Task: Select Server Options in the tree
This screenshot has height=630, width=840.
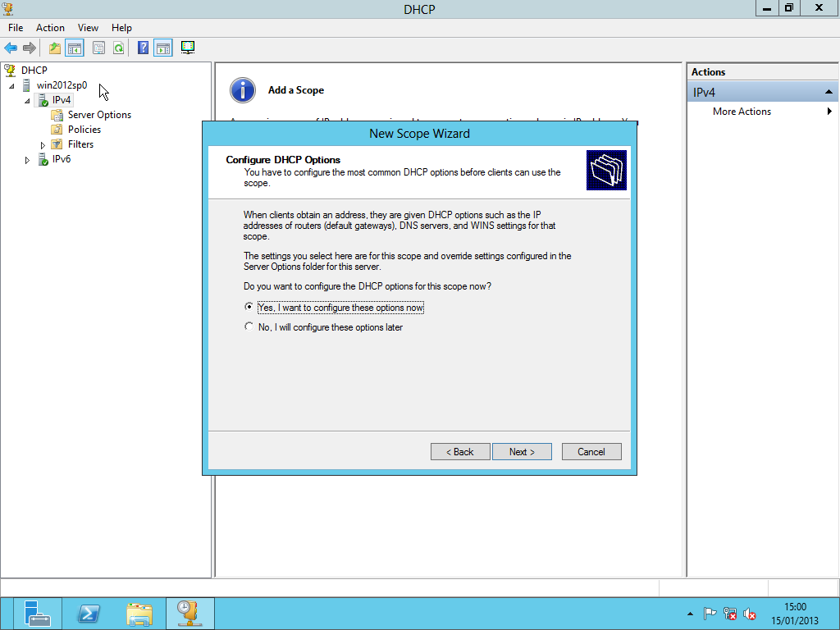Action: [x=99, y=115]
